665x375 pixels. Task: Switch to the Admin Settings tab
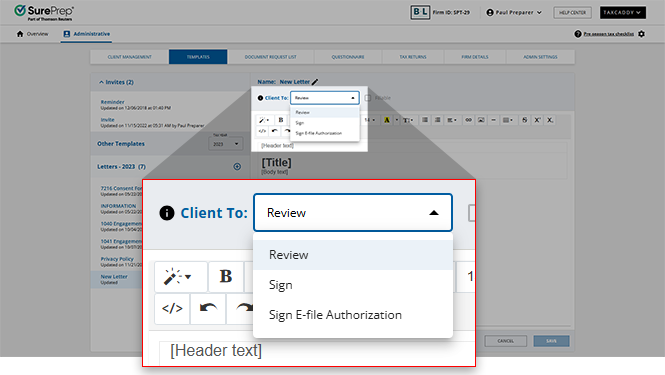point(540,57)
